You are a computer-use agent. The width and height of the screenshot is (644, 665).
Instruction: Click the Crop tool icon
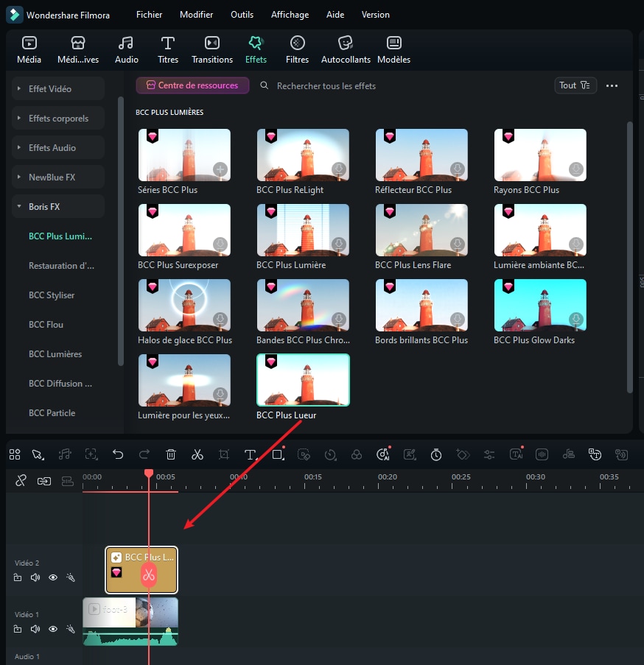tap(223, 455)
